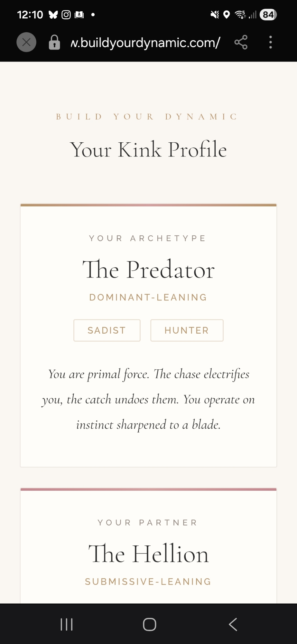Tap The Hellion partner title
The image size is (297, 644).
pos(148,554)
